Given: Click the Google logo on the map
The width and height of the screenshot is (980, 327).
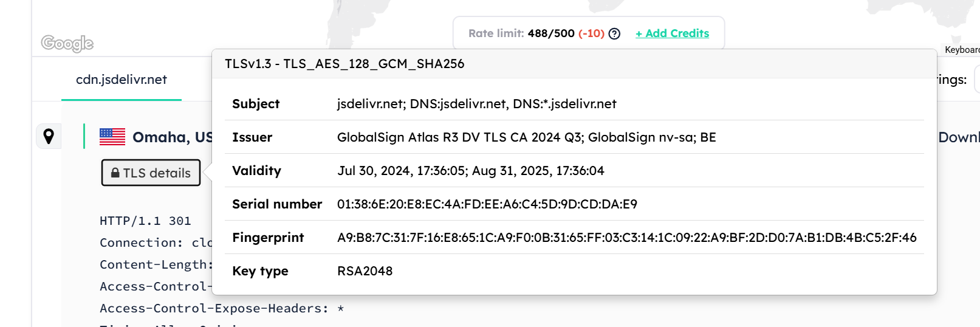Looking at the screenshot, I should coord(67,43).
